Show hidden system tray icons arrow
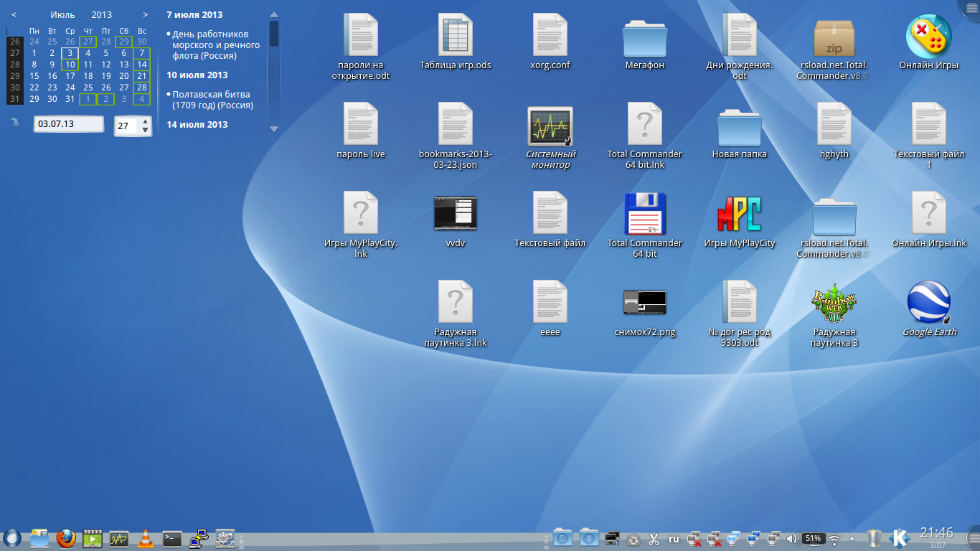The image size is (980, 551). (852, 538)
